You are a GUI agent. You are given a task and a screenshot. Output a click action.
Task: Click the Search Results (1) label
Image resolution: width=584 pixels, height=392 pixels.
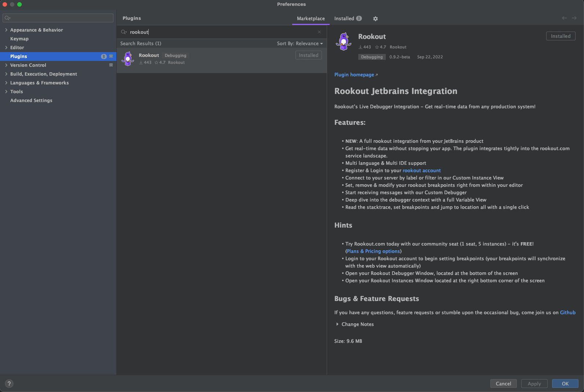(141, 43)
